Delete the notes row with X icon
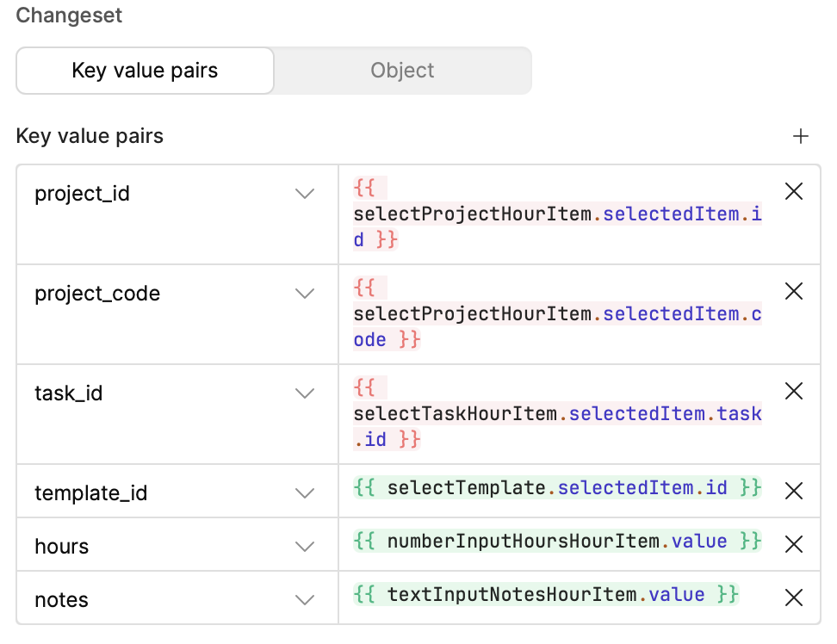 794,598
